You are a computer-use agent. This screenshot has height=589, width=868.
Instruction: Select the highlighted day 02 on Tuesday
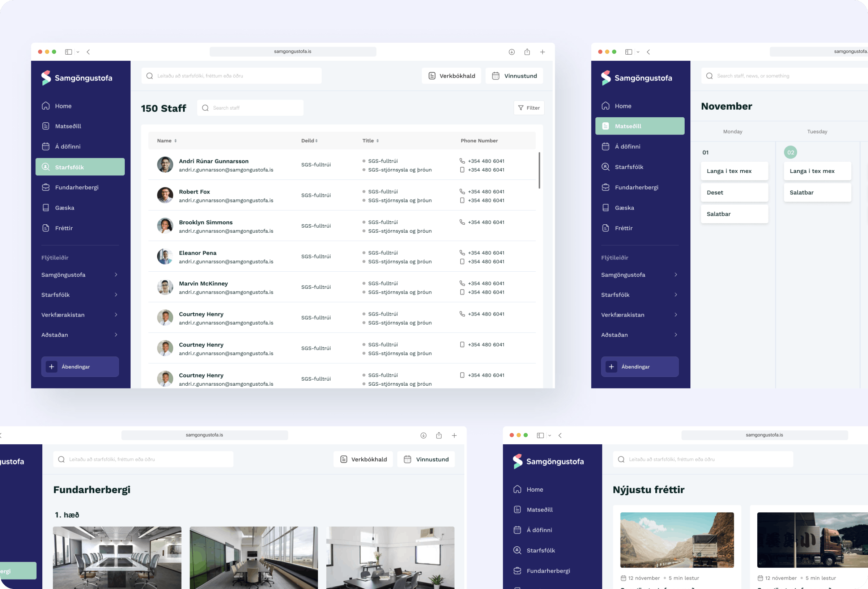790,152
